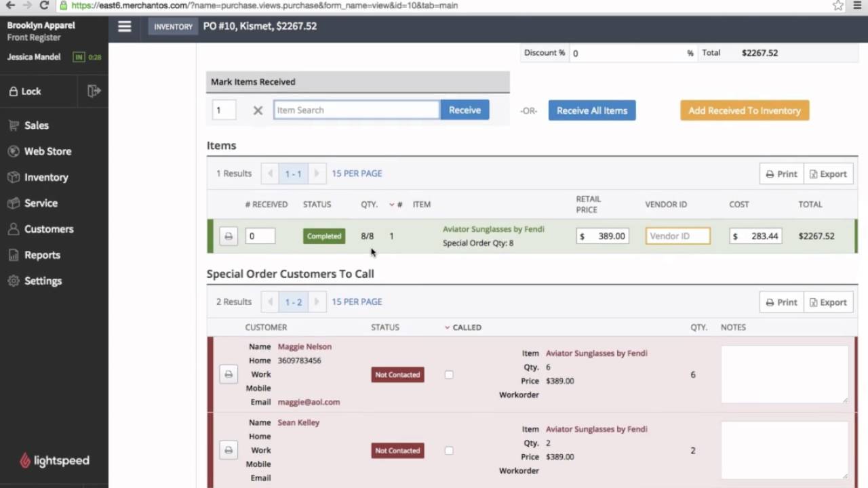Screen dimensions: 868x488
Task: Click the blue Receive button
Action: click(465, 110)
